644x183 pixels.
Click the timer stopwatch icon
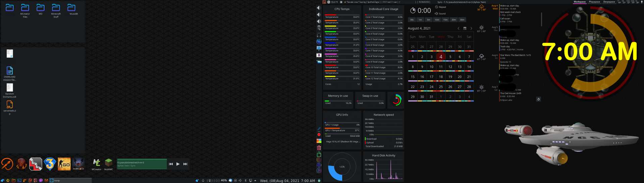click(413, 11)
